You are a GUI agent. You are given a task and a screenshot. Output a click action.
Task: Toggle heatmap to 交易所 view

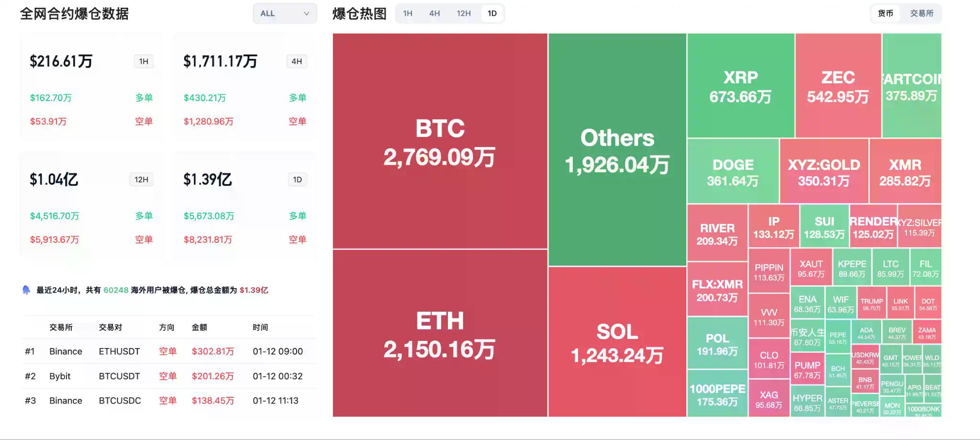(x=922, y=13)
